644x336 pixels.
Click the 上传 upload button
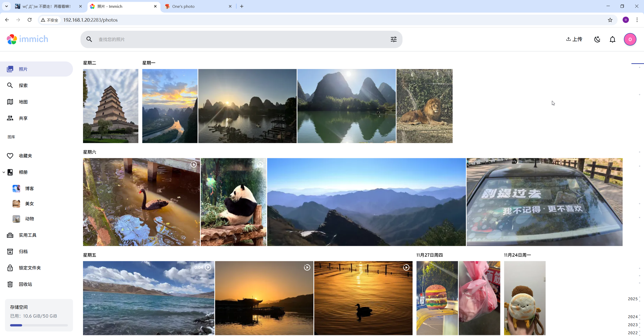point(574,39)
